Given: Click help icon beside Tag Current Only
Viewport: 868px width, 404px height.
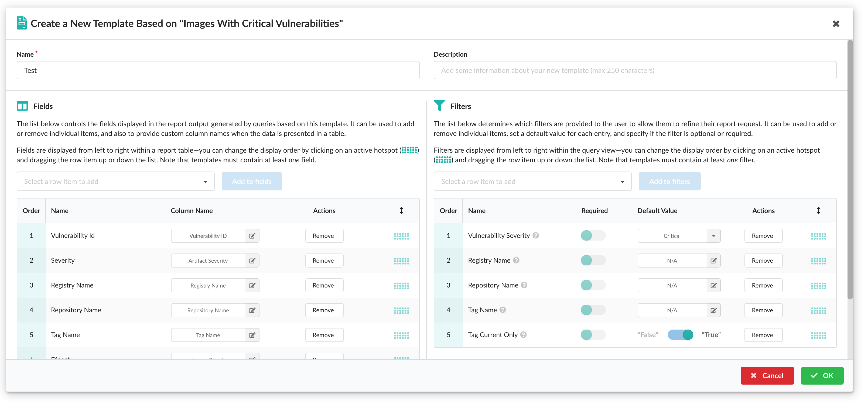Looking at the screenshot, I should [x=523, y=335].
